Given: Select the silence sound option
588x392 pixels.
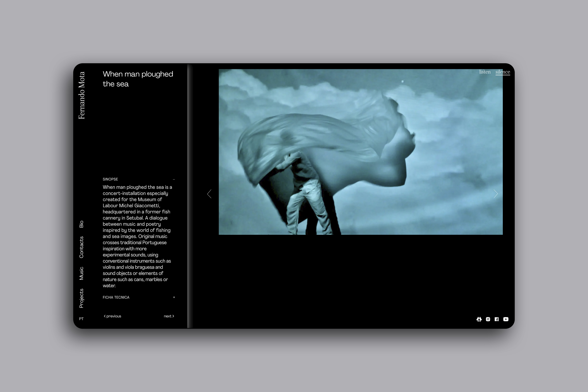Looking at the screenshot, I should (503, 72).
